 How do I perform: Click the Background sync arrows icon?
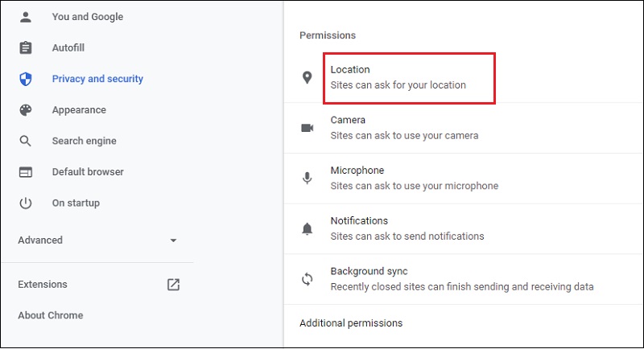tap(307, 279)
